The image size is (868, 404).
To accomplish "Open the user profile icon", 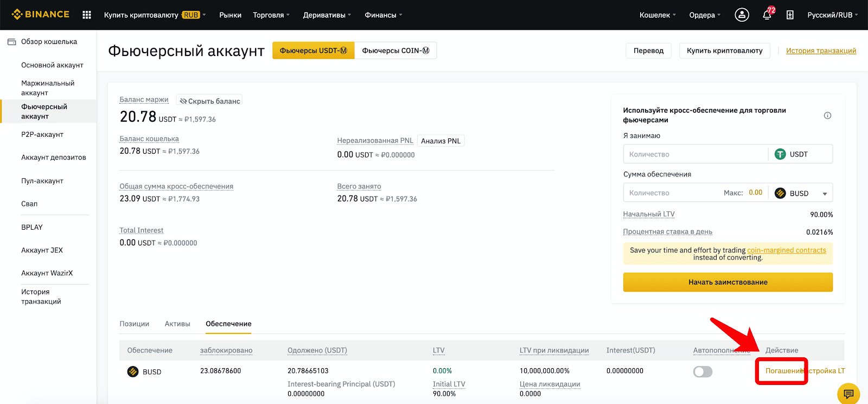I will click(742, 15).
